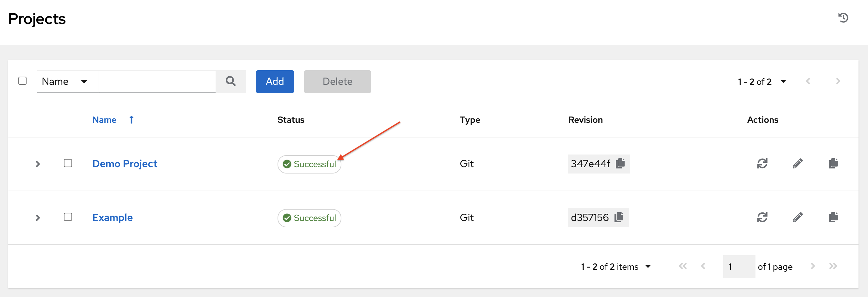Copy revision 347e44f to clipboard
This screenshot has width=868, height=297.
(x=621, y=163)
